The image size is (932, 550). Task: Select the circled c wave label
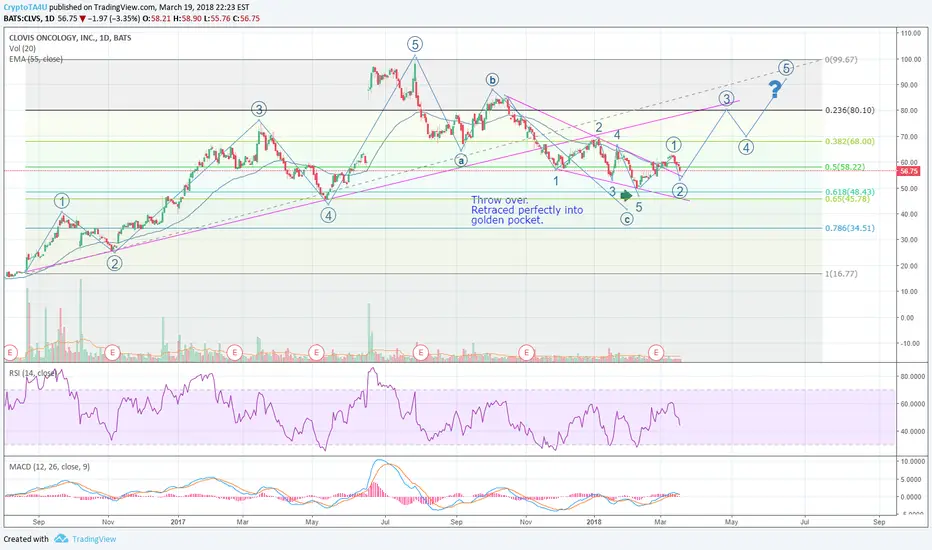(x=627, y=219)
